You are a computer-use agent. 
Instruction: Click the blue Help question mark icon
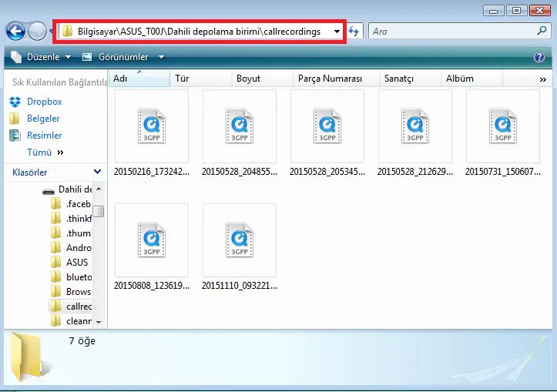tap(539, 57)
